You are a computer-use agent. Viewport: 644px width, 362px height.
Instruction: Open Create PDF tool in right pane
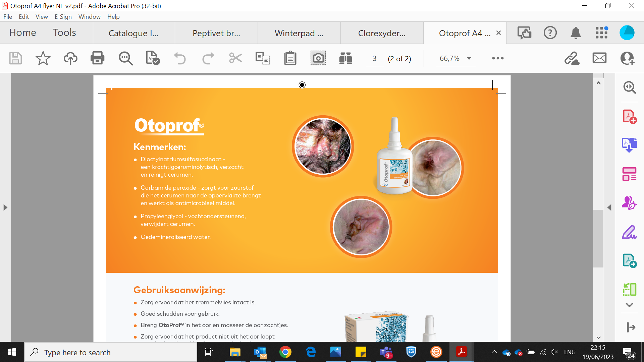(x=629, y=117)
